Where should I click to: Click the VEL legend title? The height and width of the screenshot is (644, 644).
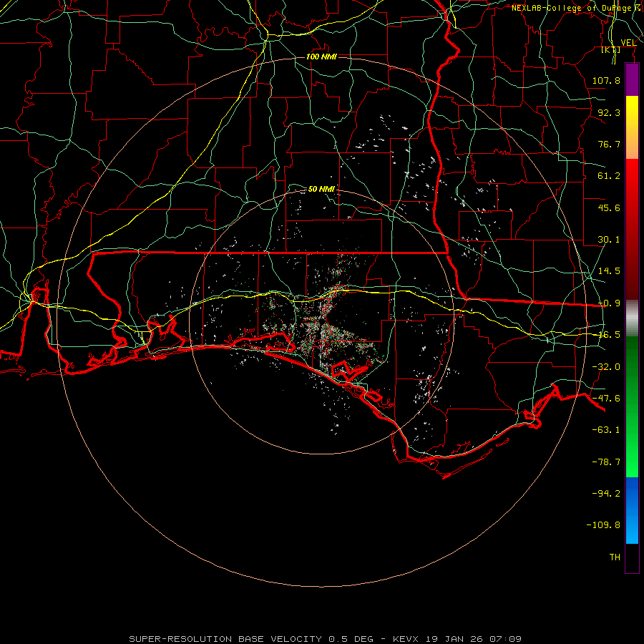point(628,42)
